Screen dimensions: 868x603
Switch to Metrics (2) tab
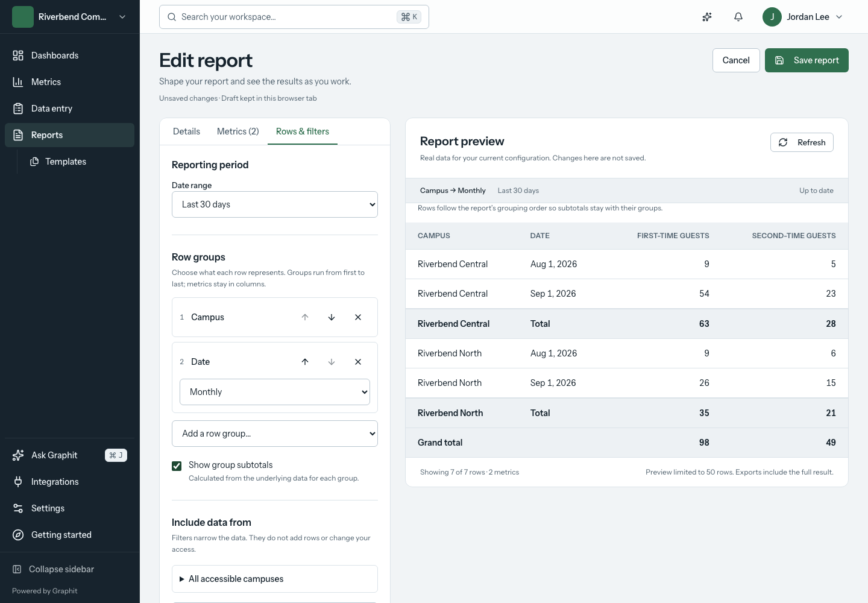[x=238, y=131]
